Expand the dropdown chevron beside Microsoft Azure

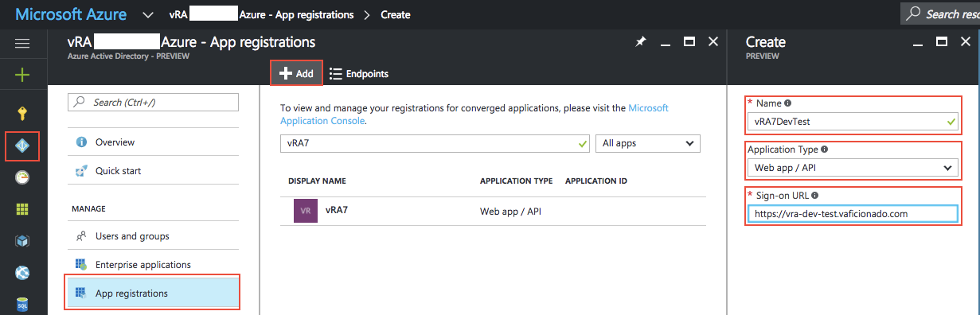(148, 14)
